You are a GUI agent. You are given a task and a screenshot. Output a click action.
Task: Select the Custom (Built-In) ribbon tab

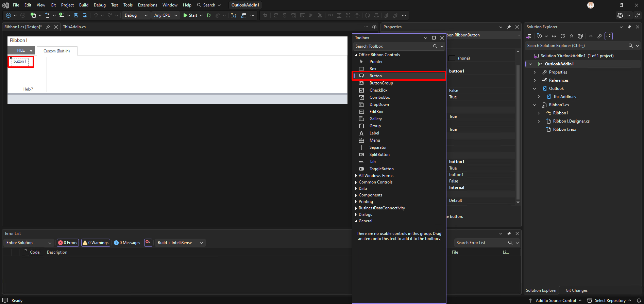pyautogui.click(x=57, y=51)
